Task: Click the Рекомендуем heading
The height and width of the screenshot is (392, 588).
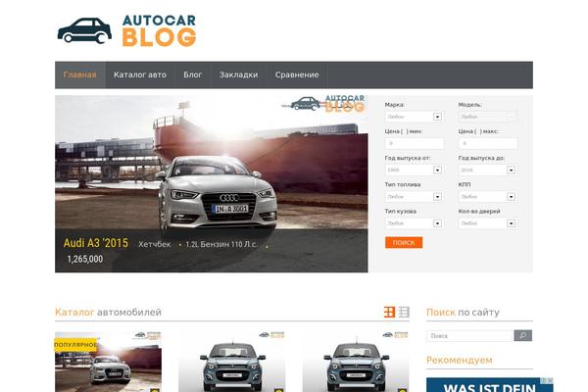Action: [460, 360]
